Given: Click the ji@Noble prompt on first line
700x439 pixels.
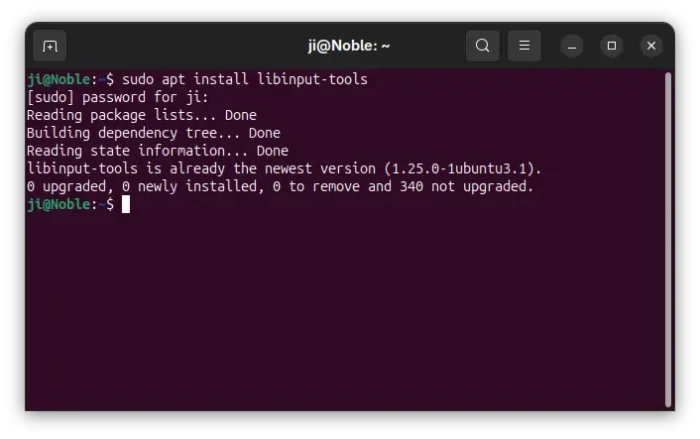Looking at the screenshot, I should [62, 79].
